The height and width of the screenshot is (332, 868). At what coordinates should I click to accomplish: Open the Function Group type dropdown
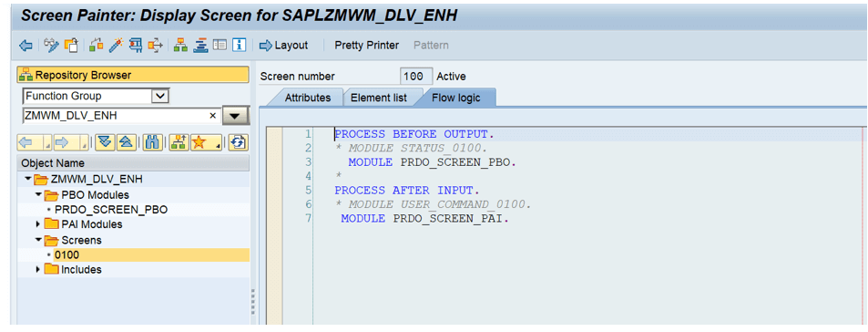[x=160, y=96]
